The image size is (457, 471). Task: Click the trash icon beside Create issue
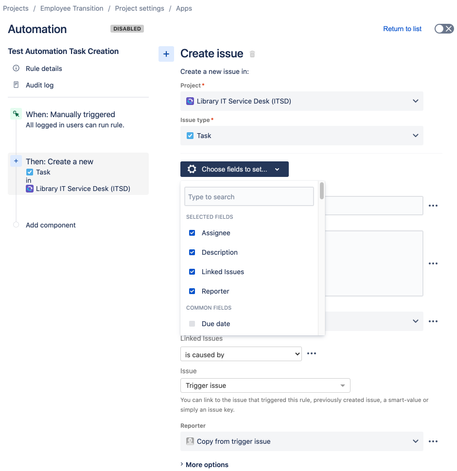click(252, 54)
